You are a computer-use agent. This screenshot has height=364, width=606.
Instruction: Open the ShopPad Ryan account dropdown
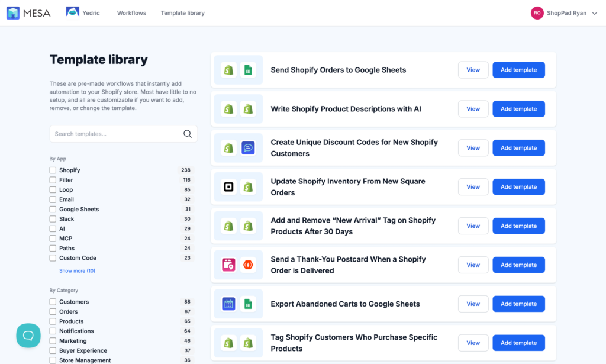pyautogui.click(x=563, y=12)
